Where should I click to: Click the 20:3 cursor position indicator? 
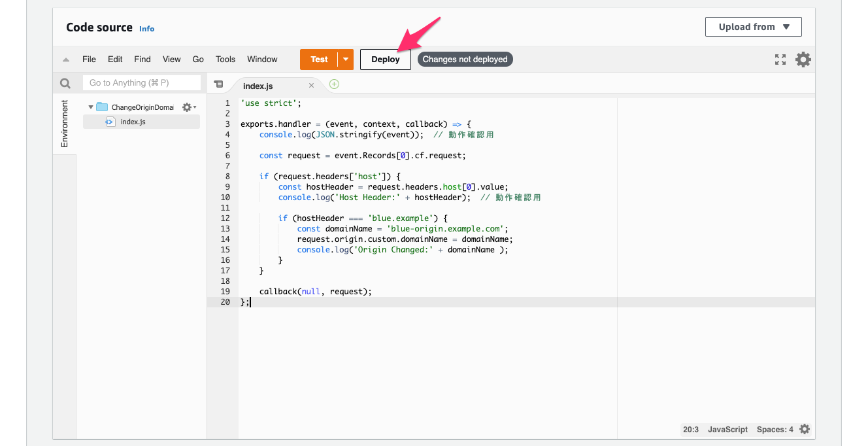(691, 430)
